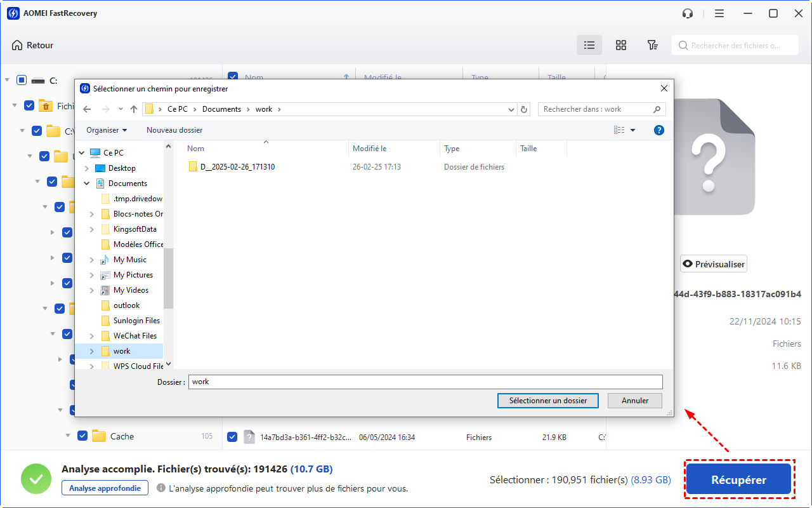Viewport: 812px width, 508px height.
Task: Click the C: drive icon in AOMEI tree
Action: (x=39, y=81)
